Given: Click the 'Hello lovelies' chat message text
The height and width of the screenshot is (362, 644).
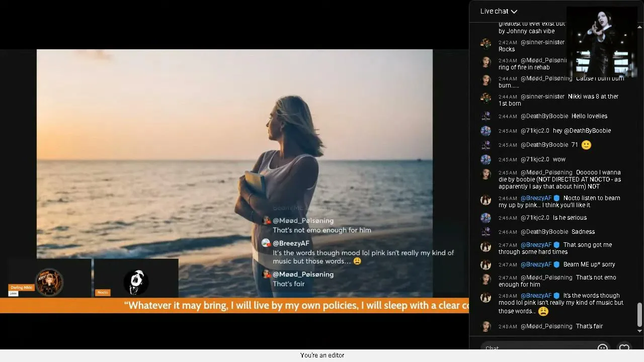Looking at the screenshot, I should tap(589, 116).
